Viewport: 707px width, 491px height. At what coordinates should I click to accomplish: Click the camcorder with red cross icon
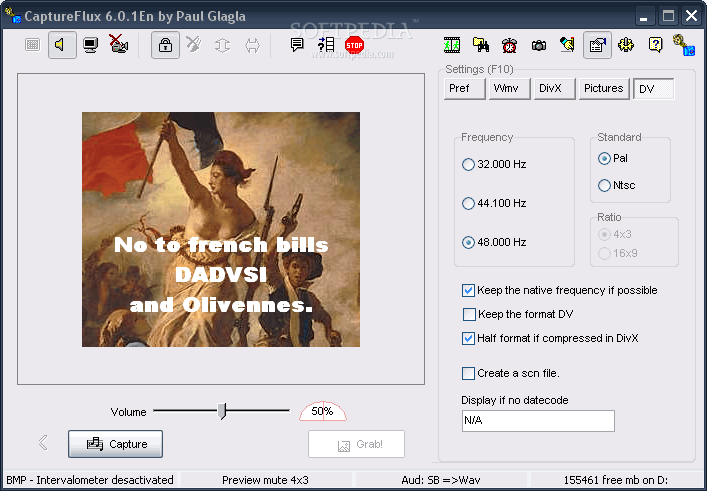(119, 44)
